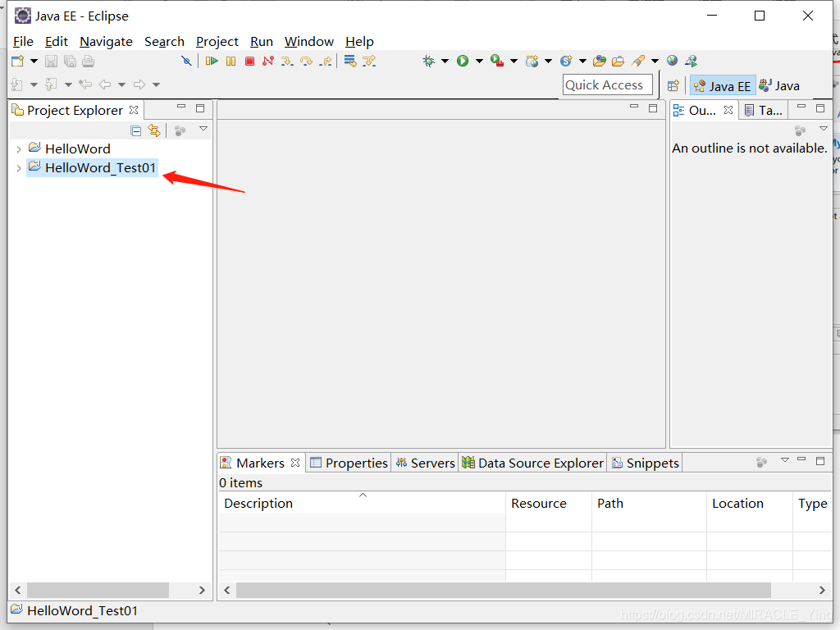
Task: Expand the HelloWord_Test01 project node
Action: (19, 169)
